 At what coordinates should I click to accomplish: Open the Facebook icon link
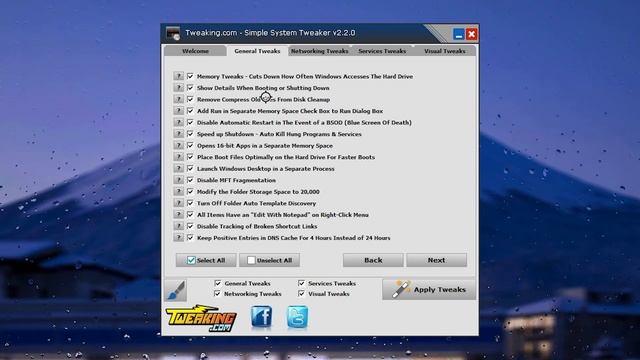tap(261, 316)
